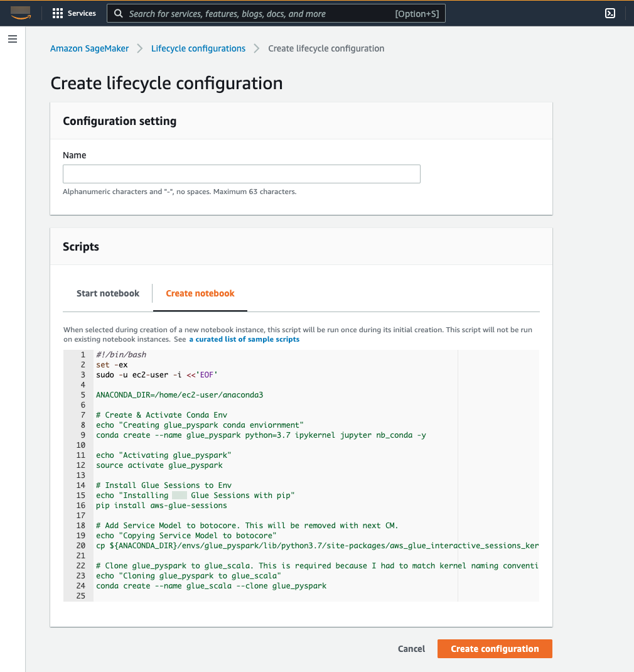This screenshot has width=634, height=672.
Task: Expand the hamburger side navigation menu
Action: pos(13,39)
